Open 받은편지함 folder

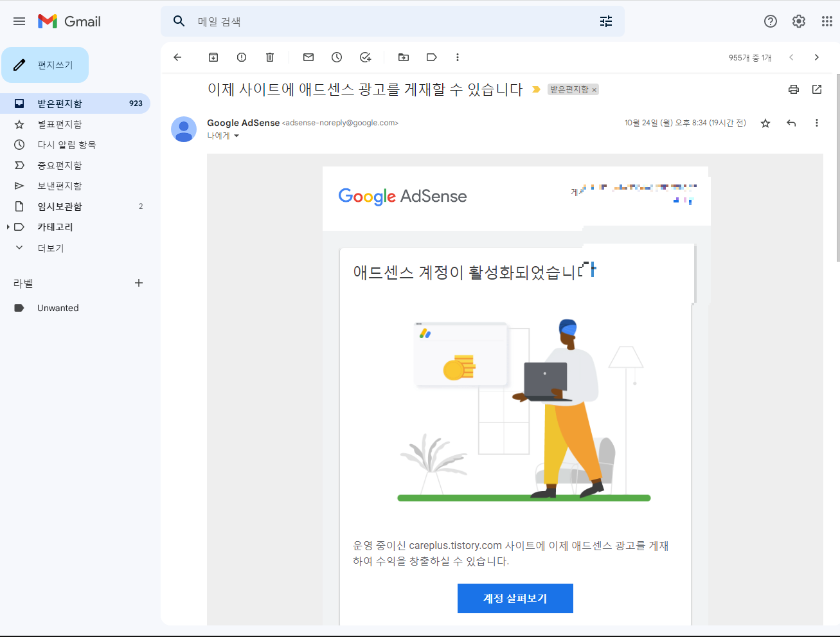(x=75, y=103)
